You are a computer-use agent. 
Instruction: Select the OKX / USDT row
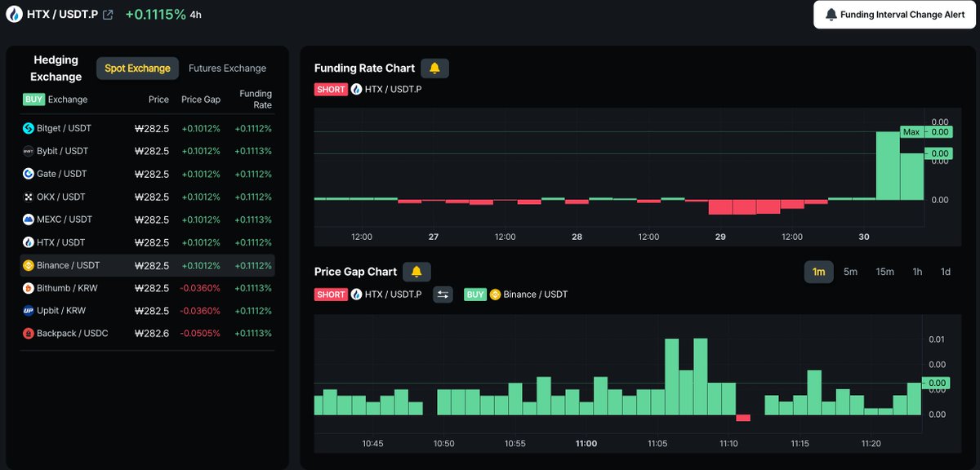pyautogui.click(x=147, y=197)
